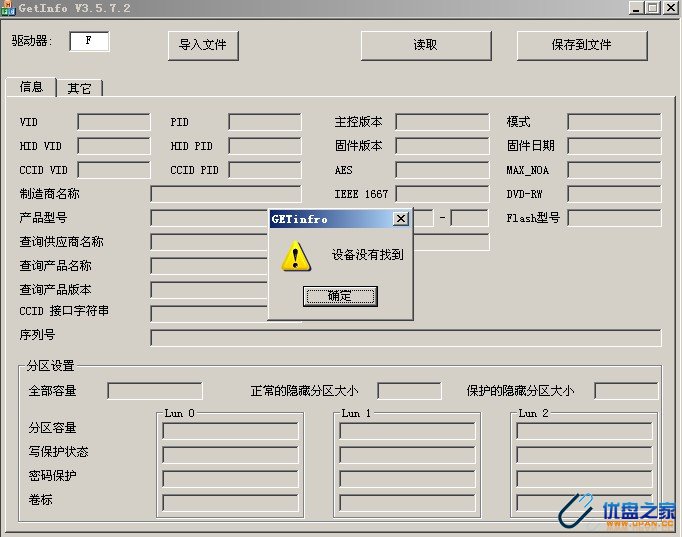
Task: Click the 导入文件 button
Action: click(203, 45)
